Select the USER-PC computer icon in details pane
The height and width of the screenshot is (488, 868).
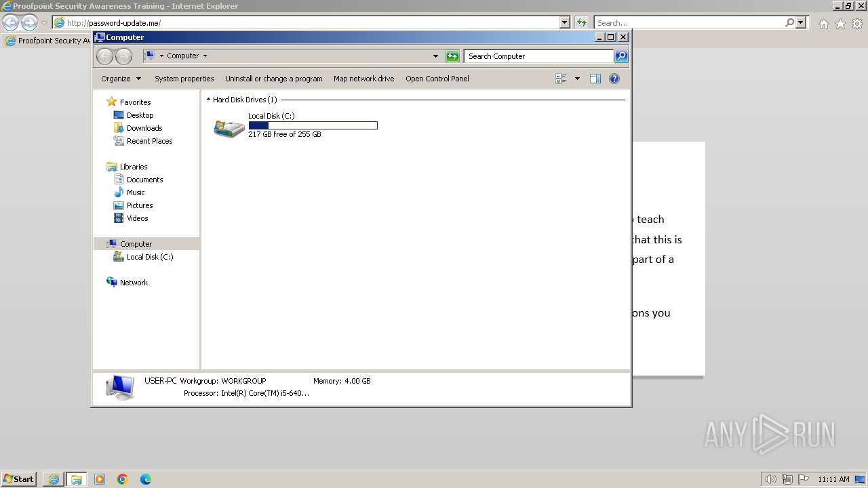click(120, 388)
